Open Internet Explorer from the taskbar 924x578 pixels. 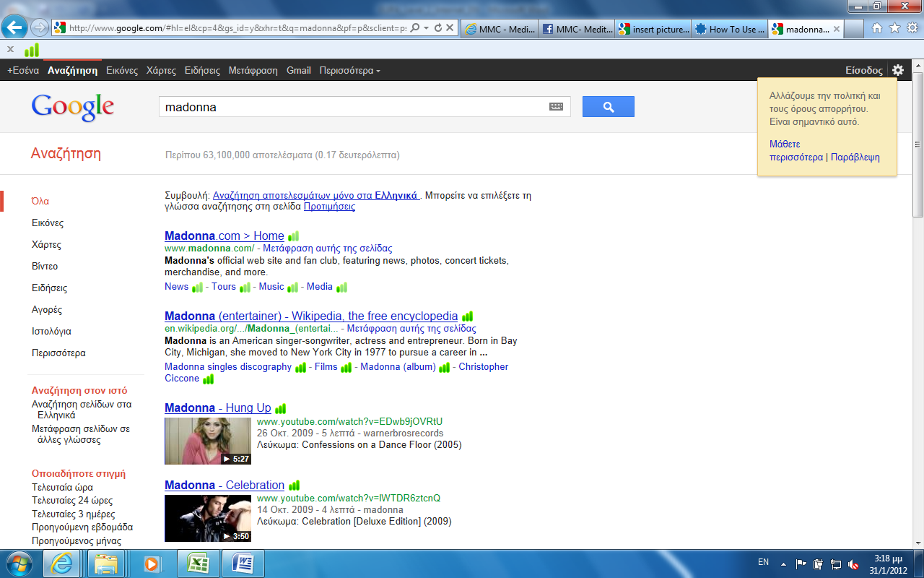(x=62, y=564)
